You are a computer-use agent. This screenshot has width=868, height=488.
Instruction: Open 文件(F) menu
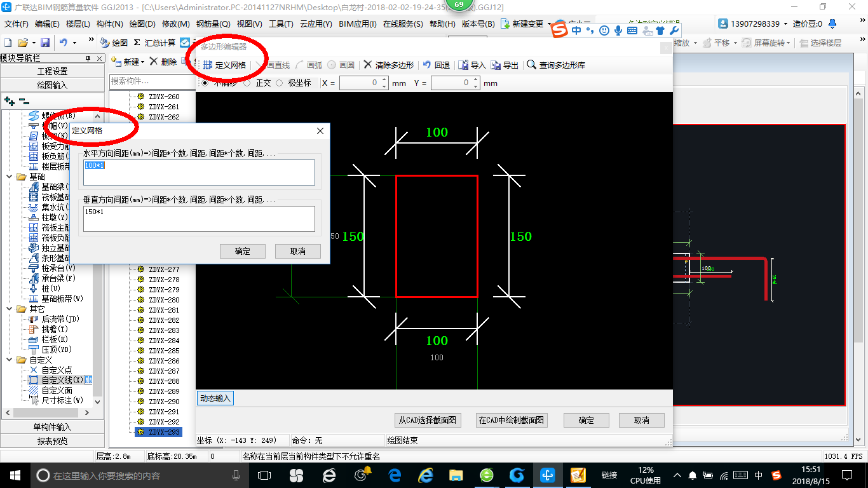tap(17, 24)
